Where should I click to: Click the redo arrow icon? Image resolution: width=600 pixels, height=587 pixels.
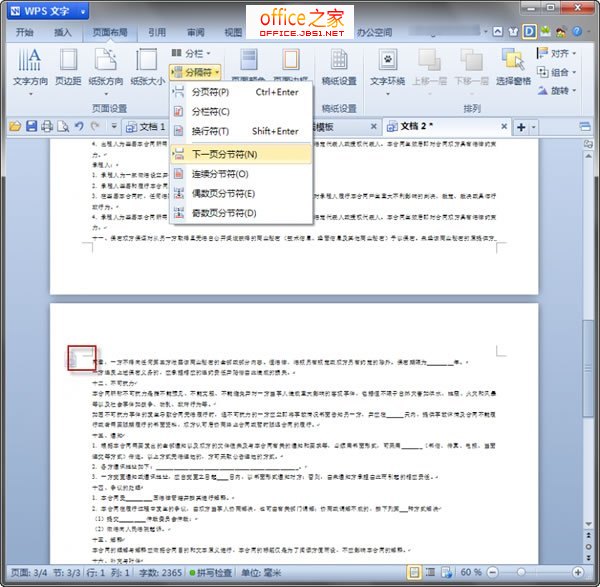pyautogui.click(x=95, y=126)
